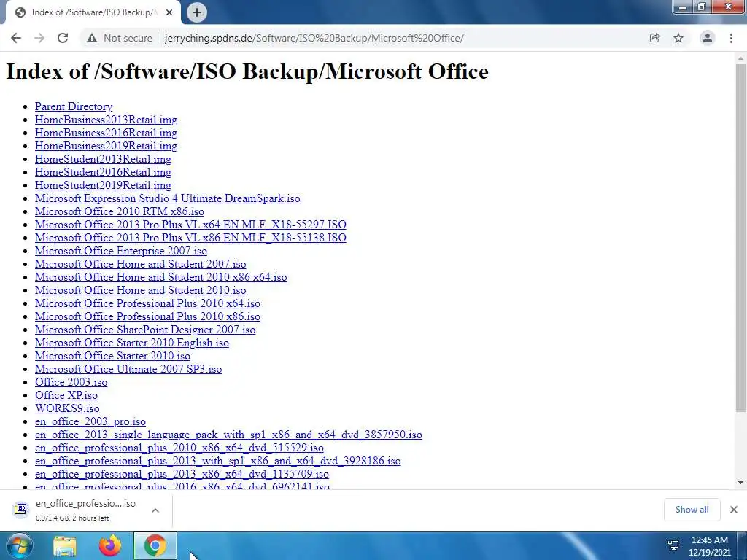Expand the download item options chevron
The image size is (747, 560).
click(x=155, y=510)
